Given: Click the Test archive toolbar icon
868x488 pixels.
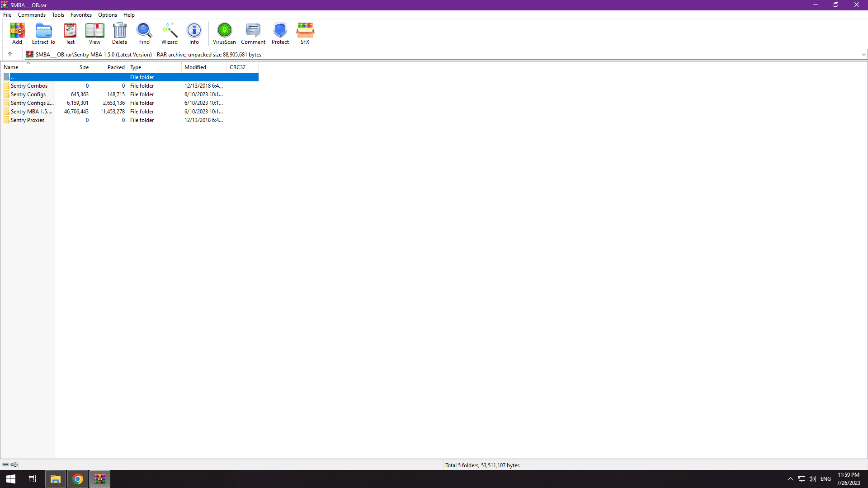Looking at the screenshot, I should coord(70,33).
